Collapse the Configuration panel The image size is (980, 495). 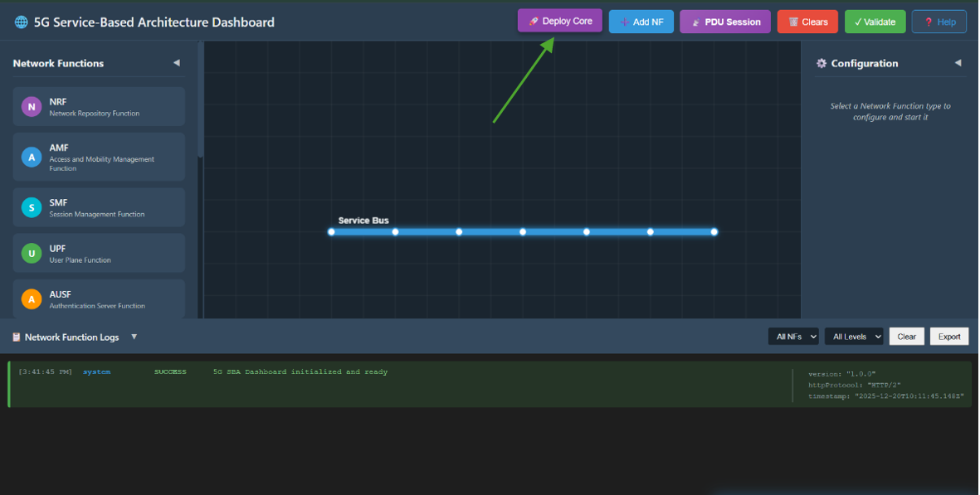[958, 63]
